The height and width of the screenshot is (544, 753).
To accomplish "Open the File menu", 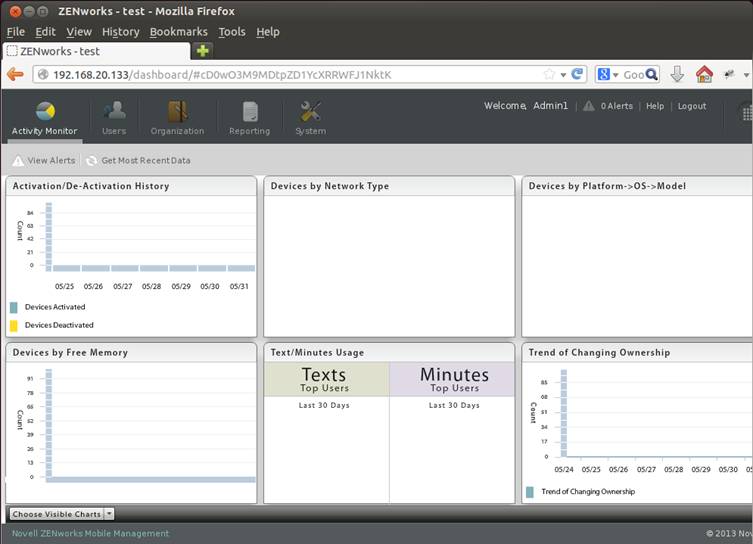I will 15,32.
